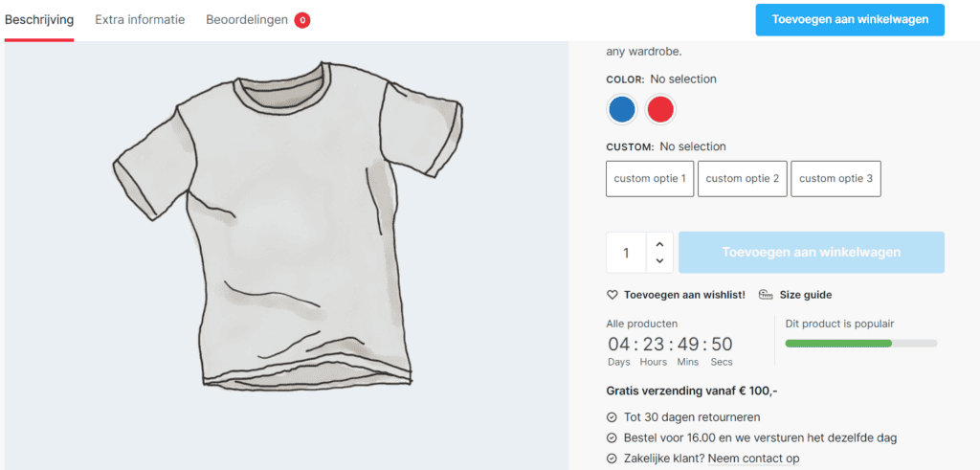The height and width of the screenshot is (470, 980).
Task: Click the checkmark icon beside 'Zakelijke klant?'
Action: click(612, 459)
